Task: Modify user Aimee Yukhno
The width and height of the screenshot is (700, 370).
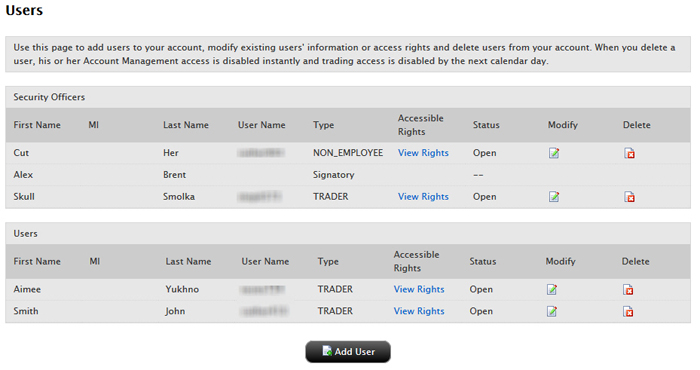Action: tap(552, 290)
